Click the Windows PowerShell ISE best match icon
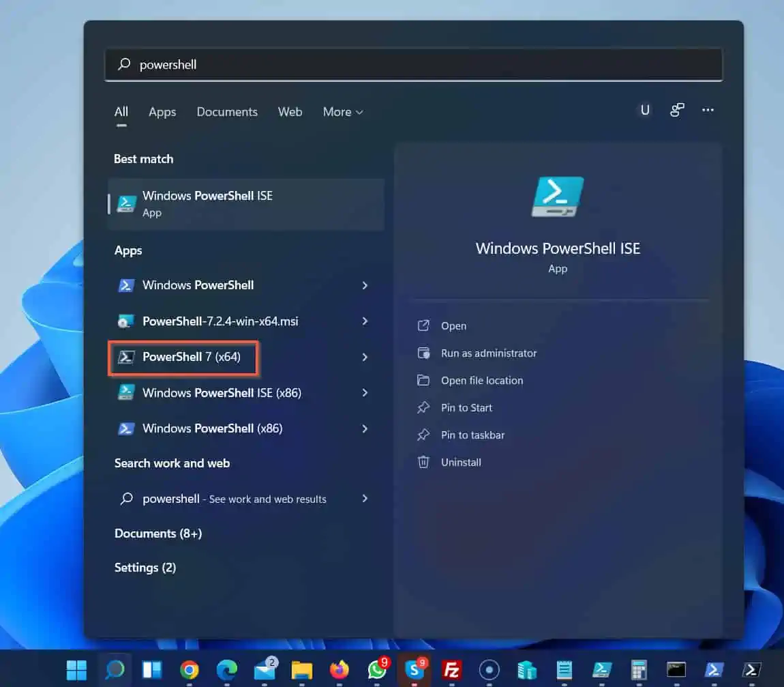This screenshot has height=687, width=784. click(x=127, y=203)
